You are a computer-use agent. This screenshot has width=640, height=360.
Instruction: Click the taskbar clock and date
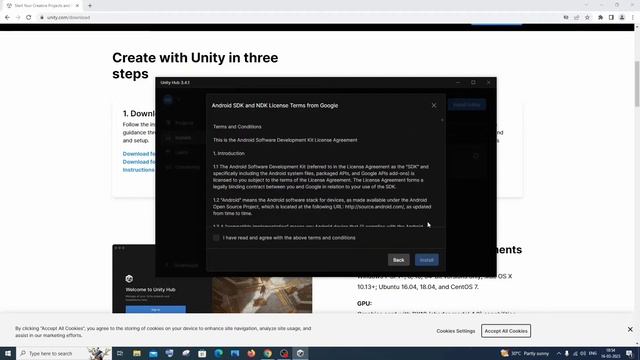[x=611, y=353]
